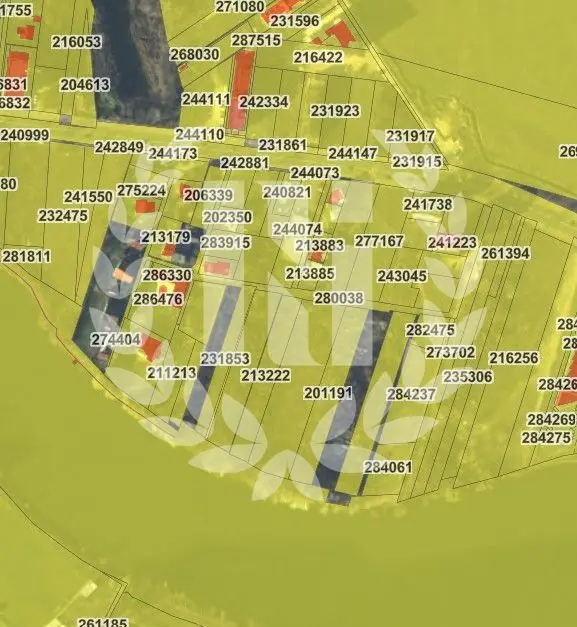
Task: Select parcel label 242334
Action: click(x=264, y=102)
